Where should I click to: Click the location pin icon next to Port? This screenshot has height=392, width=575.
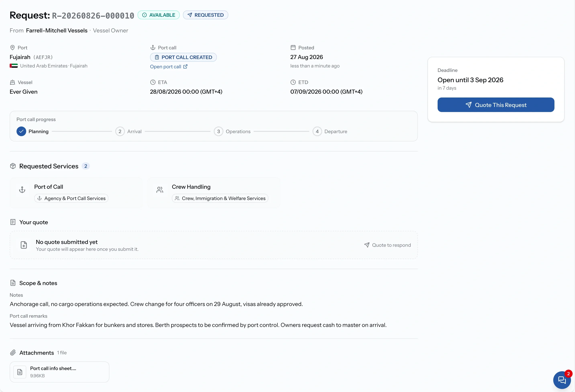pos(12,48)
